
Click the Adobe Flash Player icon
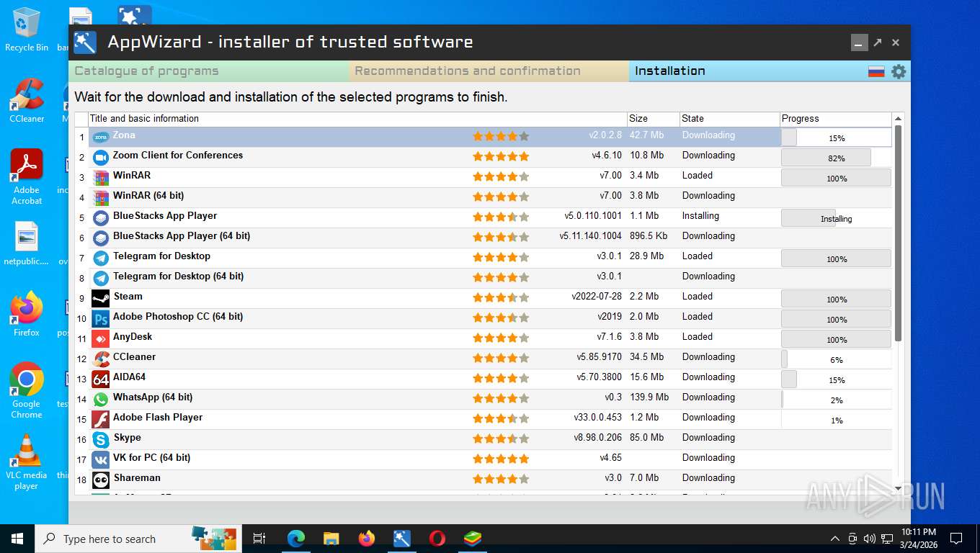coord(101,419)
